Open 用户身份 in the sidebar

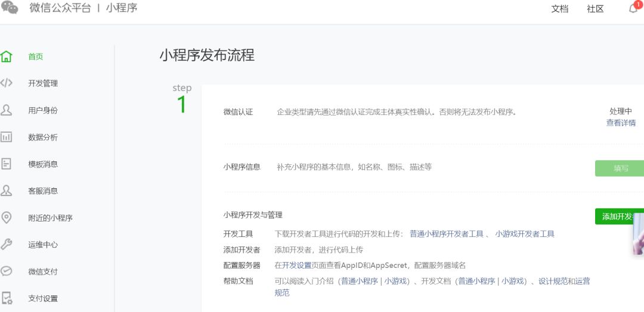pyautogui.click(x=43, y=110)
